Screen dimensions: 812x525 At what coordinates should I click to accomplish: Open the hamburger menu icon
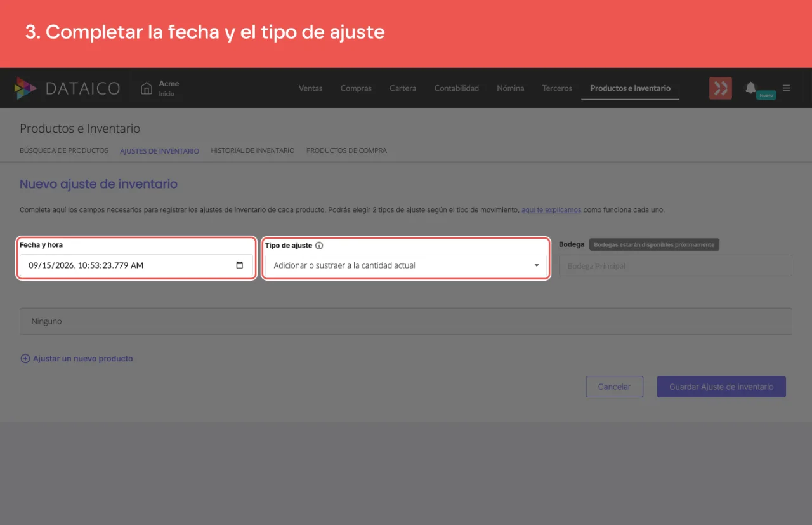(x=787, y=88)
